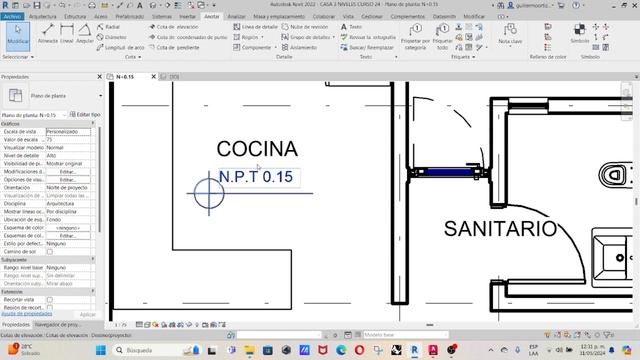Save project from quick access toolbar
The height and width of the screenshot is (360, 640).
tap(37, 5)
